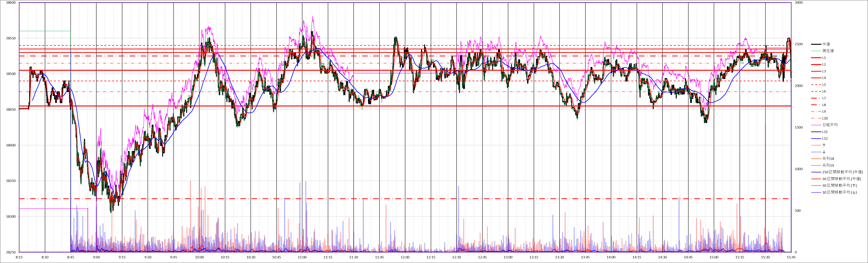Image resolution: width=868 pixels, height=263 pixels.
Task: Select the 30区間移動平均 (↑) legend entry
Action: [x=834, y=186]
